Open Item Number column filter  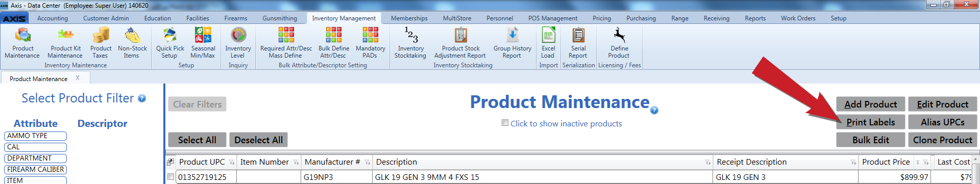[296, 163]
